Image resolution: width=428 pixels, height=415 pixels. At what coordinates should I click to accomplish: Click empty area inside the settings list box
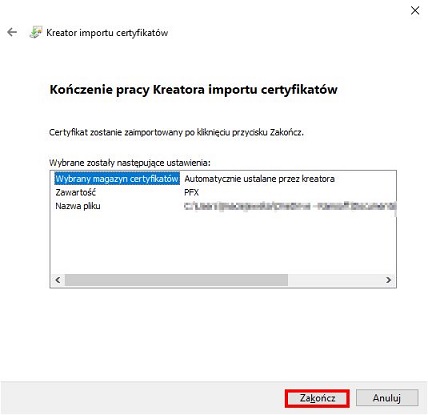tap(223, 243)
